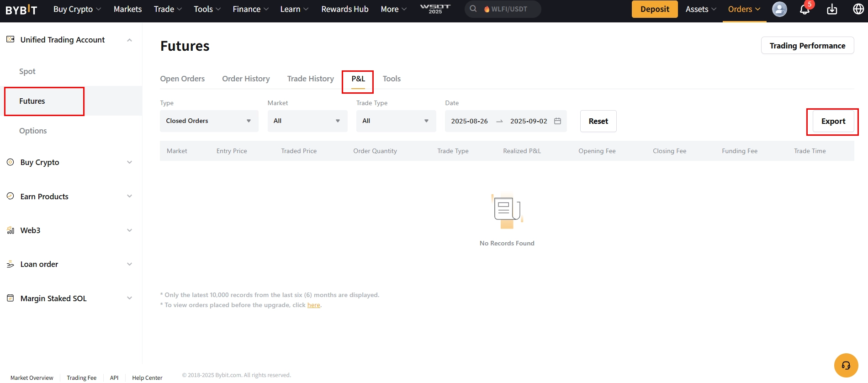
Task: Switch to the Open Orders tab
Action: click(182, 79)
